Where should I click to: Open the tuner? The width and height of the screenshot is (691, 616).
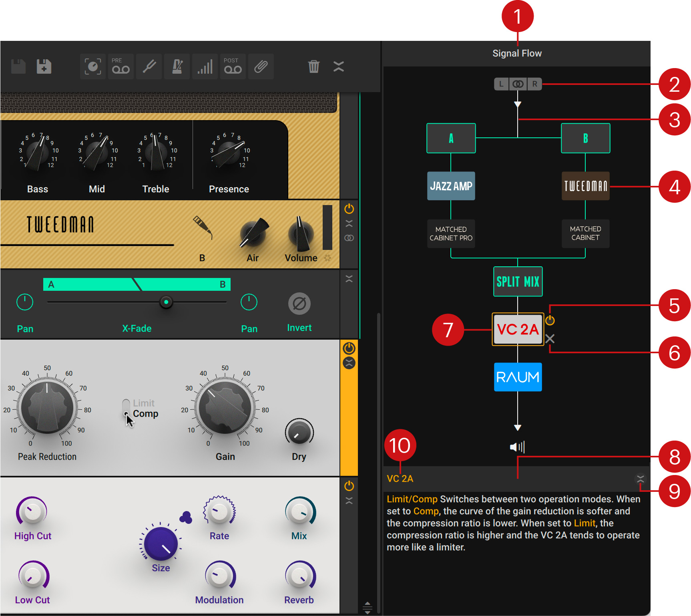coord(149,66)
